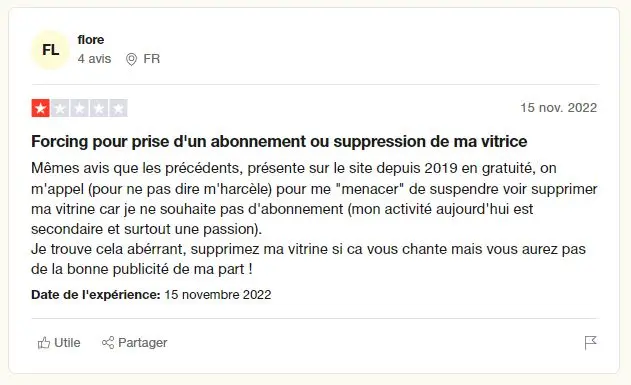This screenshot has height=385, width=631.
Task: Open the review dated 15 nov. 2022
Action: tap(559, 107)
